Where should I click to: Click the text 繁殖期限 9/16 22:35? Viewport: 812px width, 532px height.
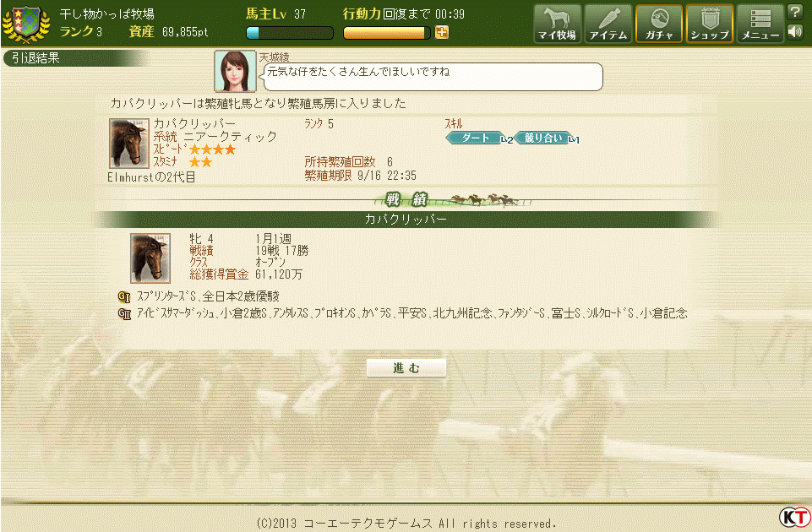click(x=360, y=176)
